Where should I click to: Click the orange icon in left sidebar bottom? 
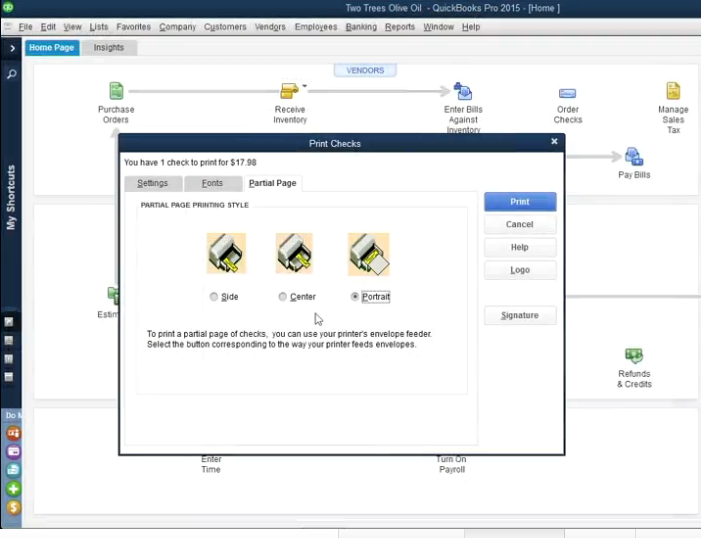pyautogui.click(x=13, y=433)
